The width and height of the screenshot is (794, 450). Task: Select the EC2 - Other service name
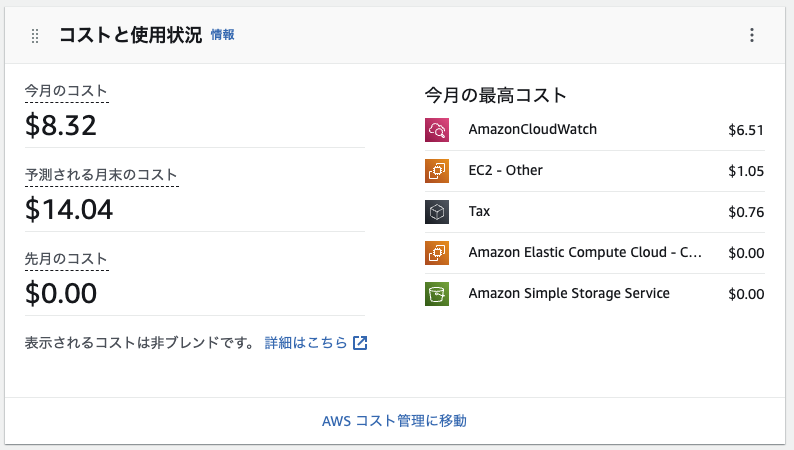pyautogui.click(x=505, y=170)
